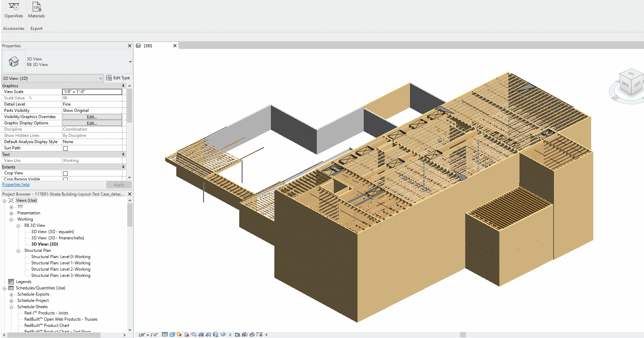The image size is (644, 338).
Task: Show the Rendering dialog from view bar
Action: [194, 335]
